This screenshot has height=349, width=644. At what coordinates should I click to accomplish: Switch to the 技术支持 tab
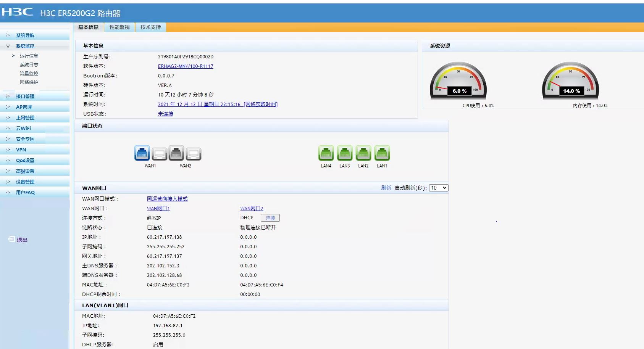(150, 27)
